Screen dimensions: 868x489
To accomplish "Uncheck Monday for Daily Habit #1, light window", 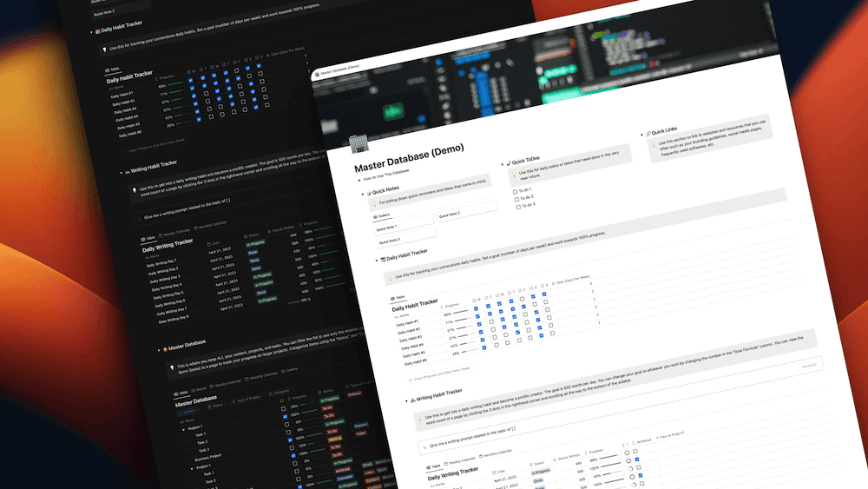I will tap(476, 309).
